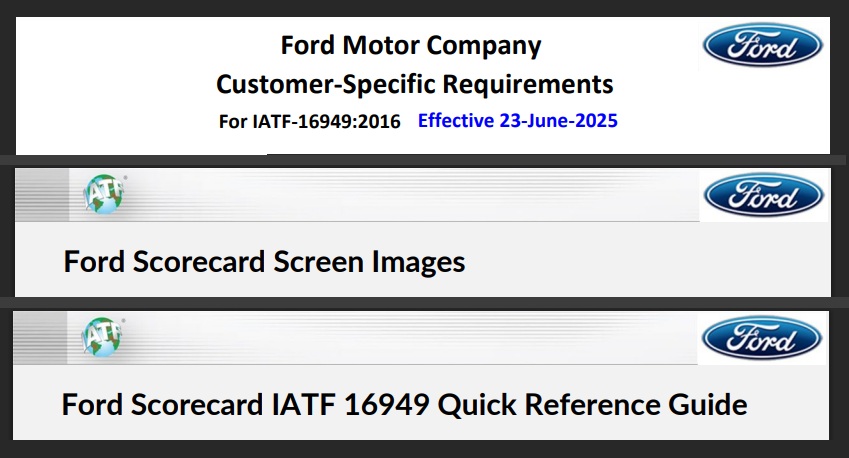Click the word Scorecard in the middle banner

coord(199,261)
